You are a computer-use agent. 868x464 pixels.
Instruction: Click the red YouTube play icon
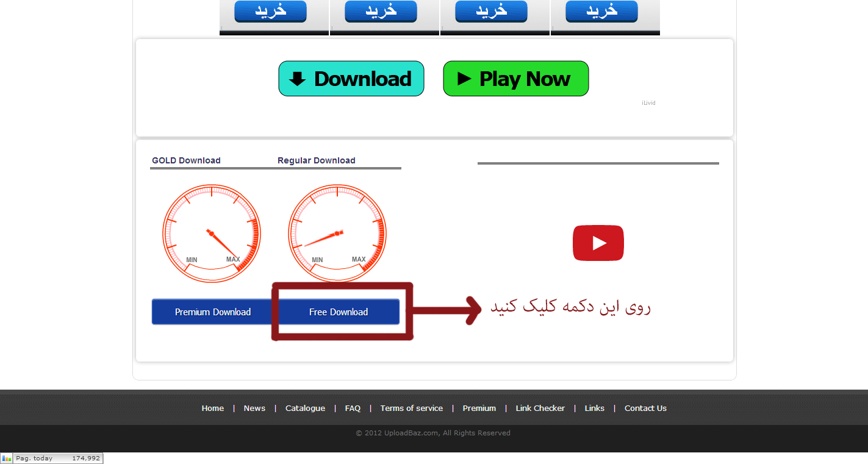(x=598, y=243)
